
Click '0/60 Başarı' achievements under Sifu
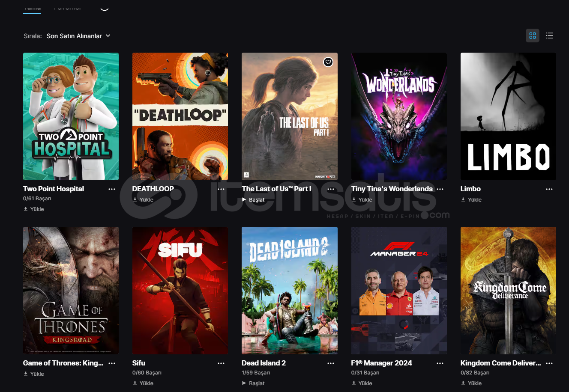[147, 373]
